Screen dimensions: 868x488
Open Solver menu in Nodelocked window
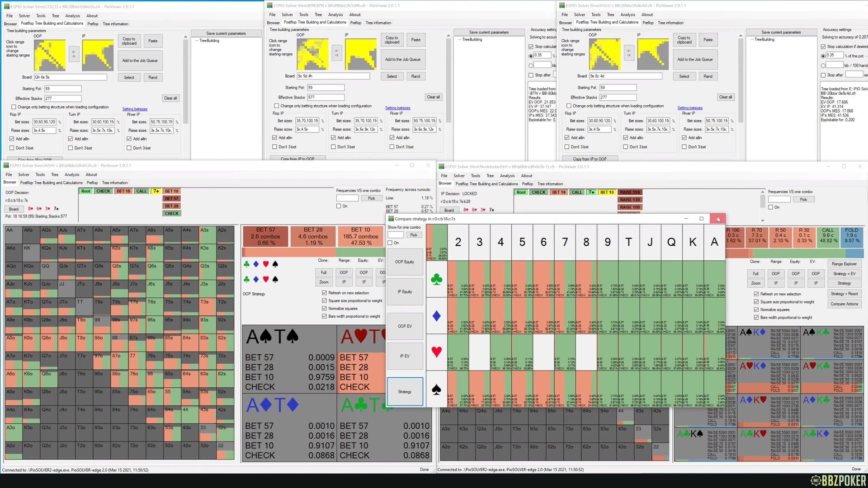459,176
